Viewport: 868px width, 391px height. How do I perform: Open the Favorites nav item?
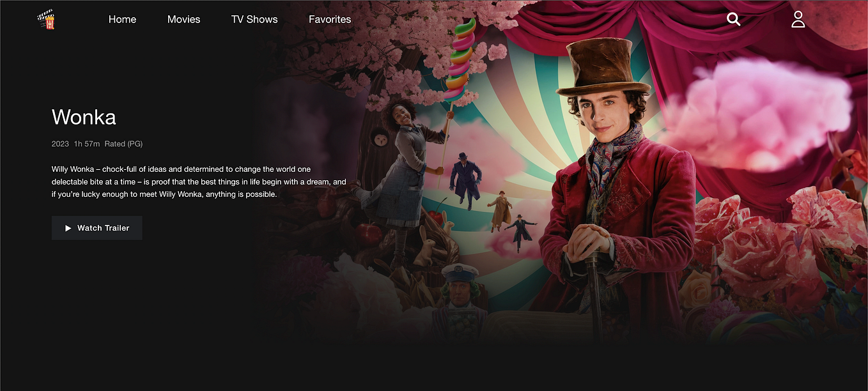click(x=330, y=19)
